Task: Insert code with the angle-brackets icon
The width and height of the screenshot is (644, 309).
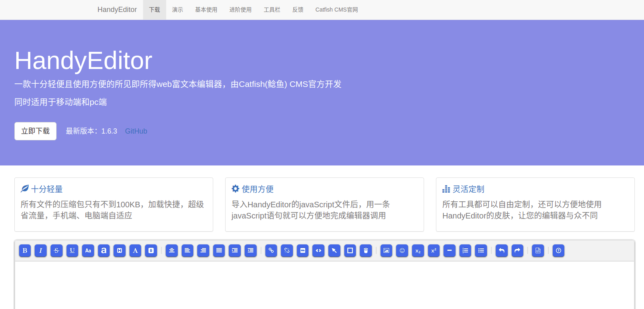Action: click(318, 250)
